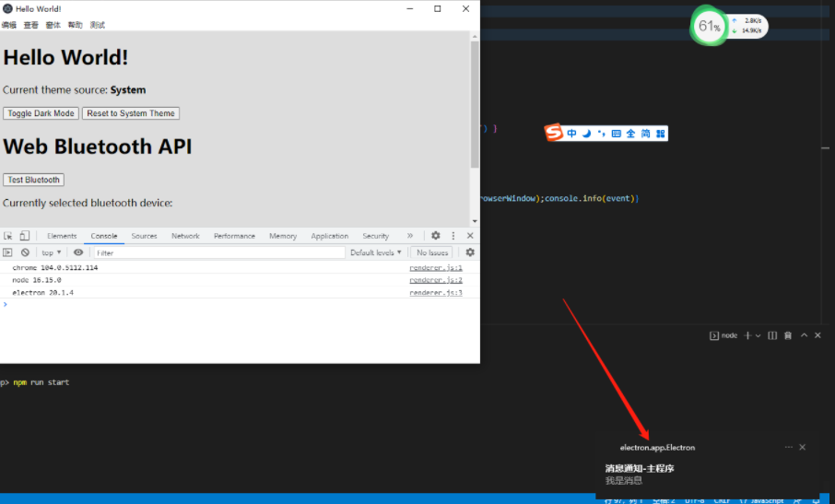The image size is (835, 504).
Task: Open the 查看 menu
Action: [x=31, y=25]
